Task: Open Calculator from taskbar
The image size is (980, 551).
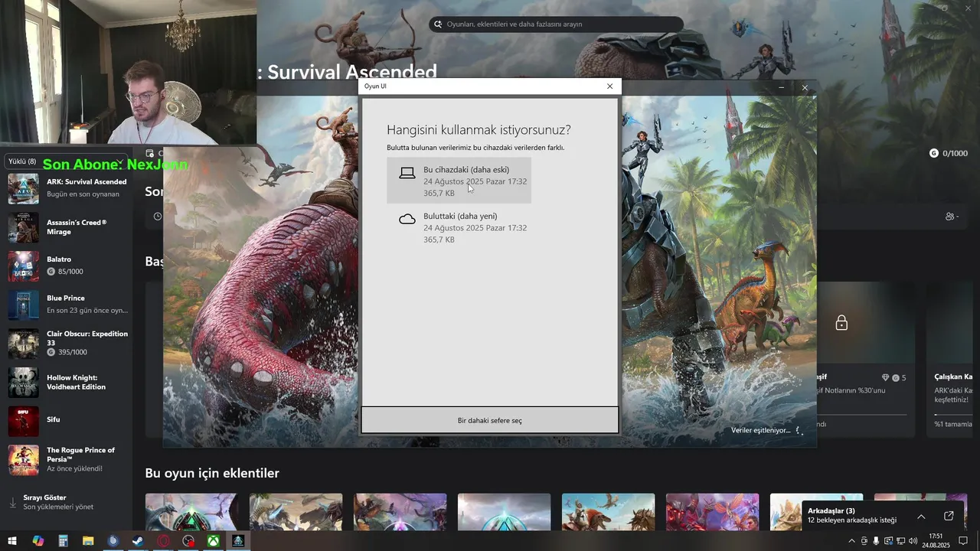Action: 63,541
